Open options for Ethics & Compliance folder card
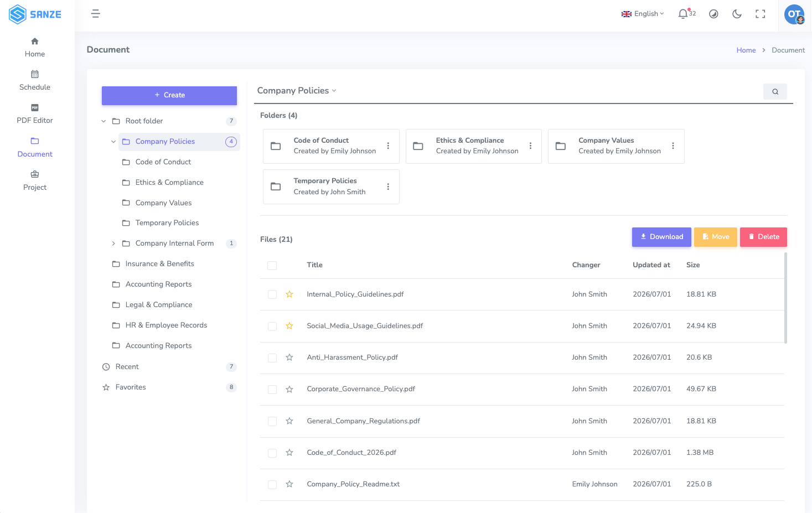The height and width of the screenshot is (513, 812). (x=530, y=146)
